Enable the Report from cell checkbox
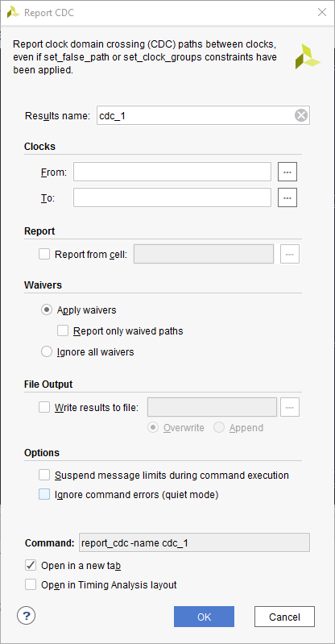 [x=44, y=254]
